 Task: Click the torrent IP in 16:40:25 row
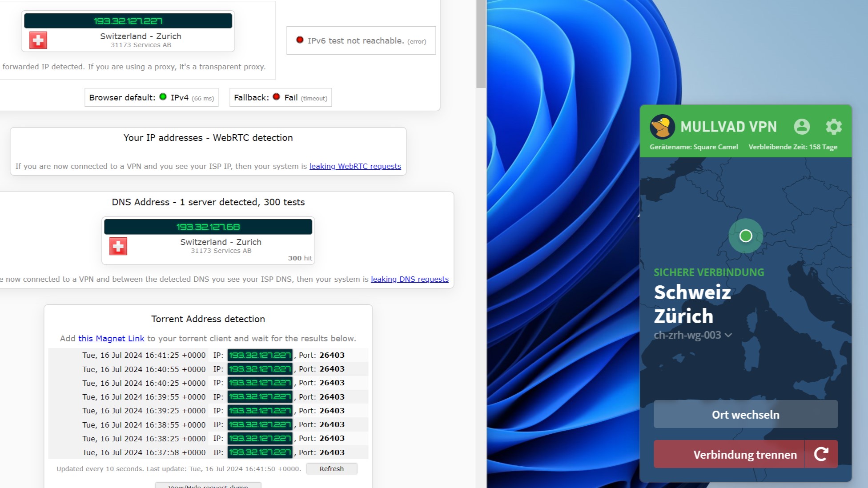260,383
